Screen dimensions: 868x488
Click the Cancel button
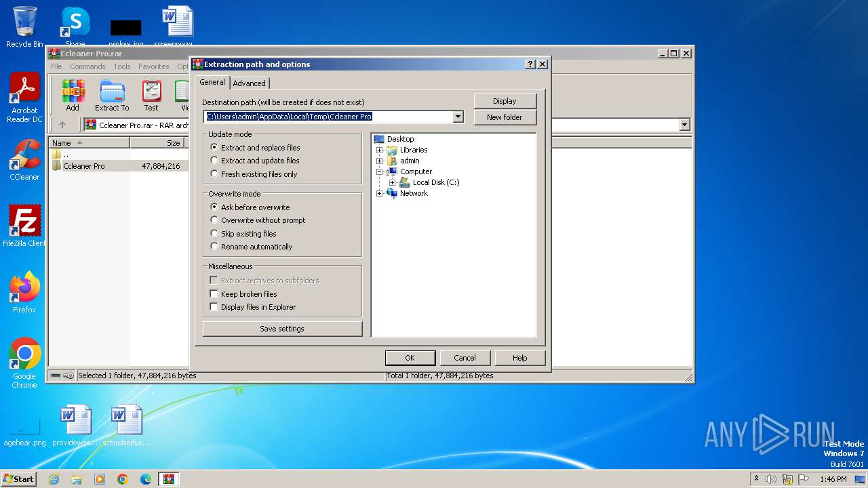[x=465, y=358]
